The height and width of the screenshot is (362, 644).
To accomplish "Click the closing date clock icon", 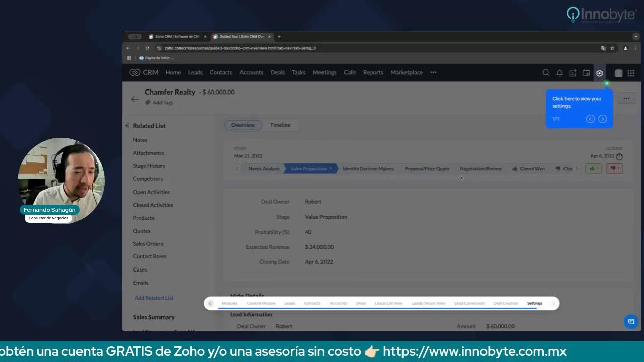I will (619, 156).
